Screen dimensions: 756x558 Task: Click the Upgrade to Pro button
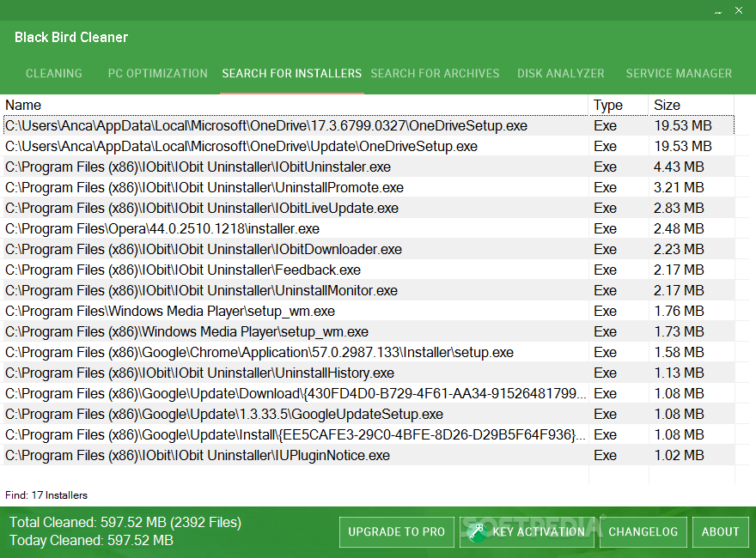(397, 532)
